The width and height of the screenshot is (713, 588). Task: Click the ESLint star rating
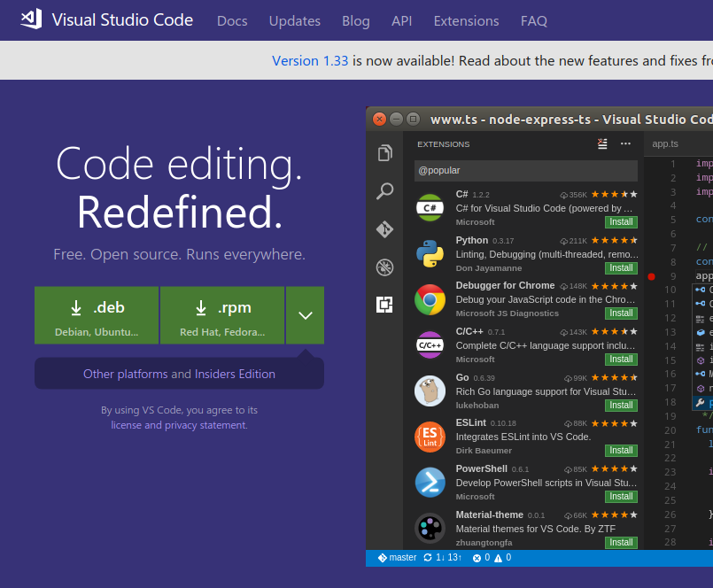pyautogui.click(x=615, y=423)
